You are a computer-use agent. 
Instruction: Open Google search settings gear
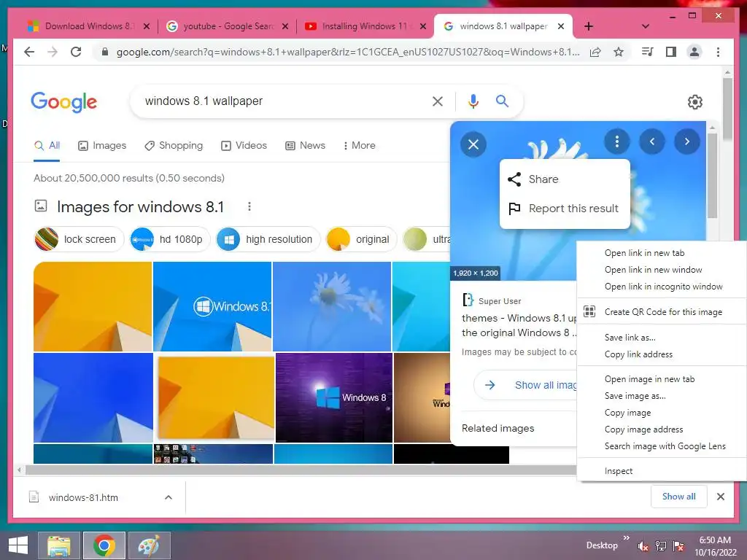pyautogui.click(x=695, y=101)
